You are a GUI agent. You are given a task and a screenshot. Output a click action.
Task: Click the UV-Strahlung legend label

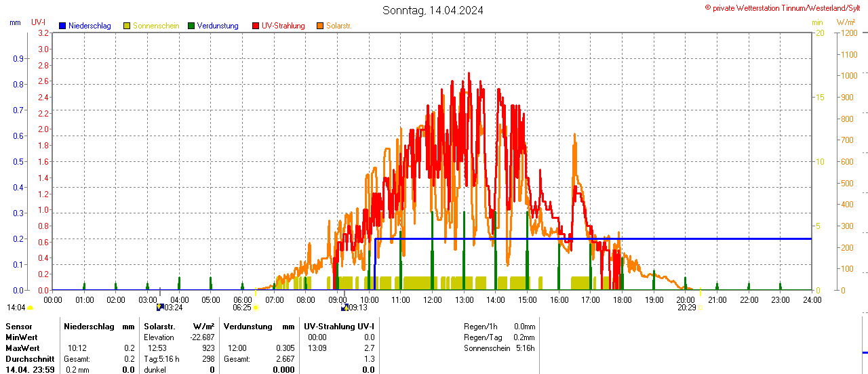tap(283, 26)
